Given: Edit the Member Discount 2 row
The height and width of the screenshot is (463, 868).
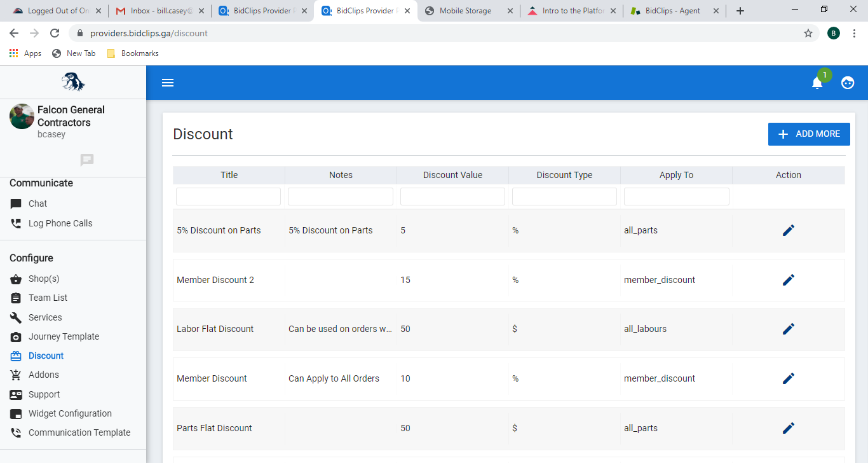Looking at the screenshot, I should point(789,280).
